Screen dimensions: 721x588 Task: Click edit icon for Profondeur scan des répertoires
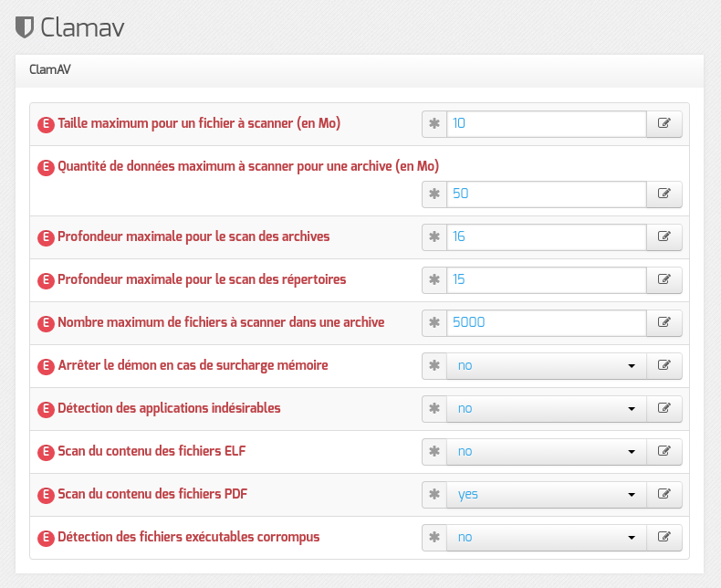tap(664, 279)
